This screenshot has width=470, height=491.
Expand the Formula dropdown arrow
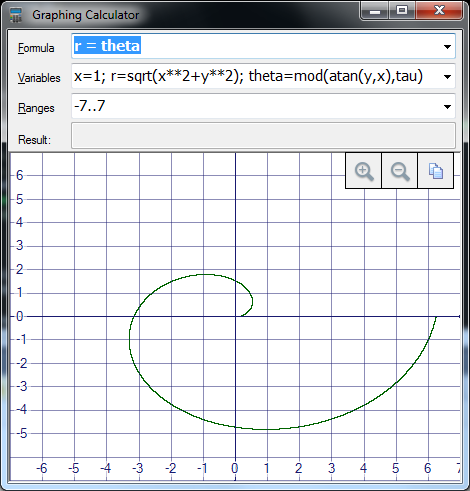(447, 47)
